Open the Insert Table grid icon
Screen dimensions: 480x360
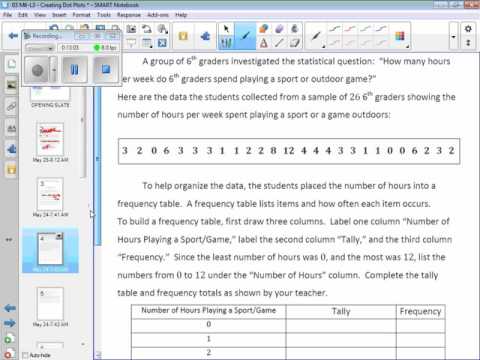[147, 43]
